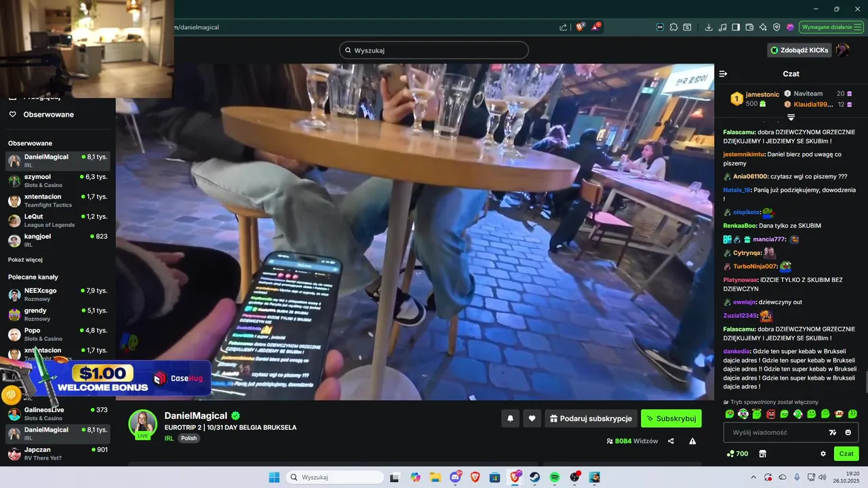Open File Explorer from the taskbar
868x488 pixels.
tap(435, 477)
